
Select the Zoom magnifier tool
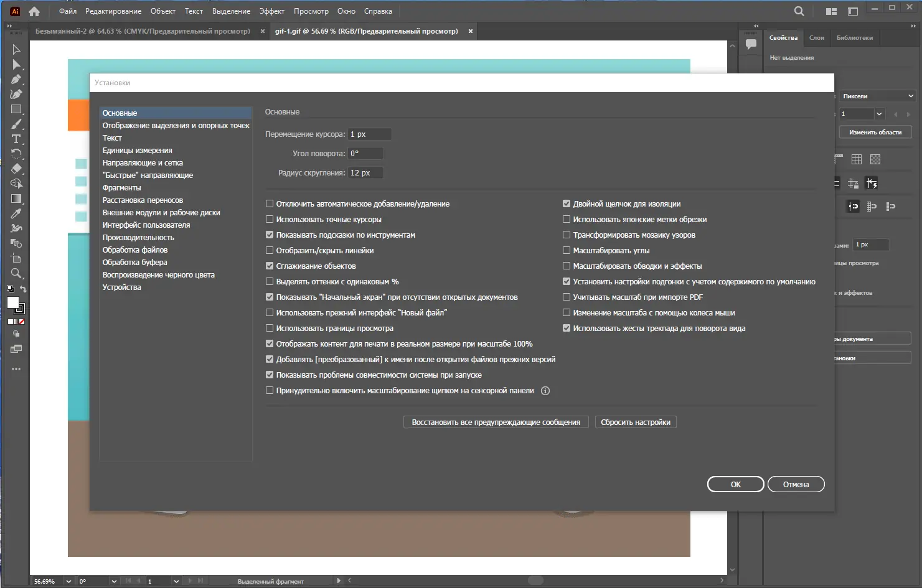[16, 273]
